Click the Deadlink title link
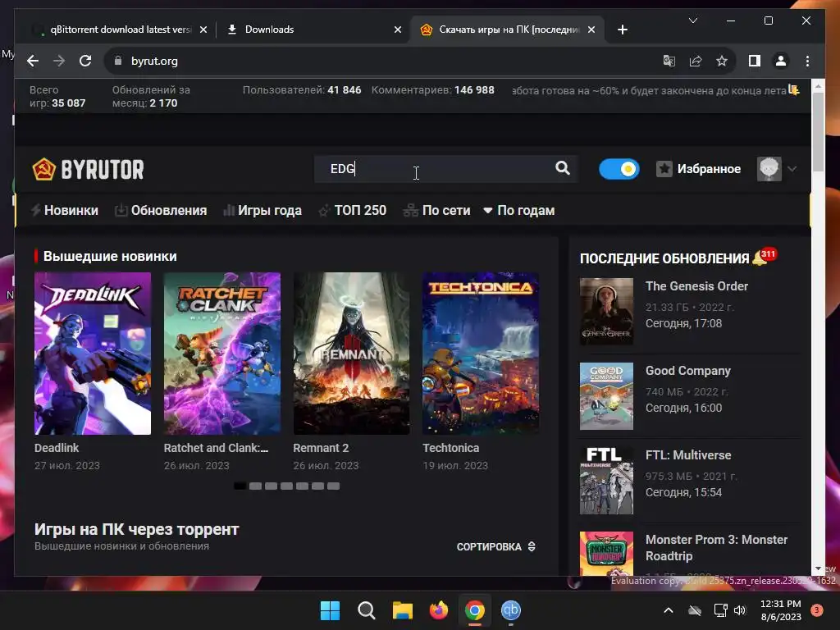Viewport: 840px width, 630px height. coord(57,448)
